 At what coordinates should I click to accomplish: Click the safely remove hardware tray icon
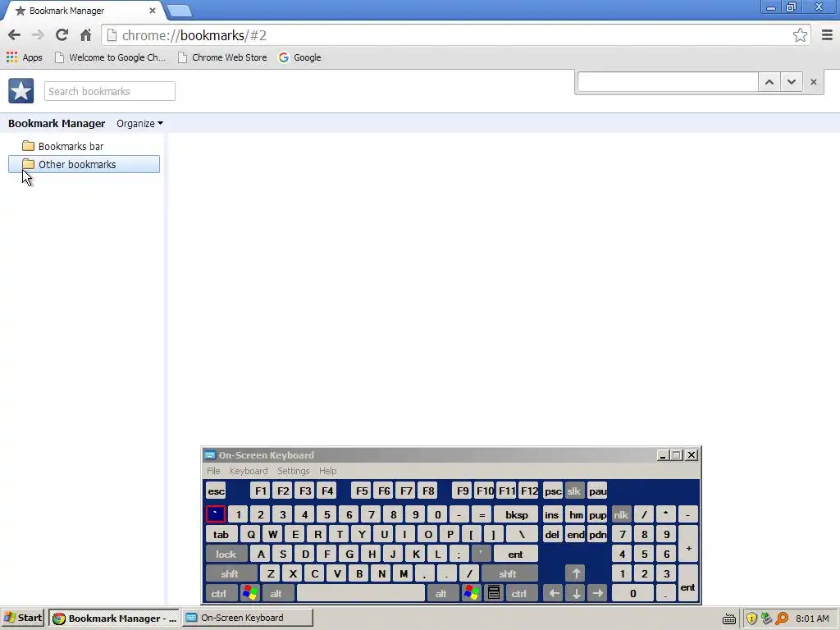click(767, 619)
